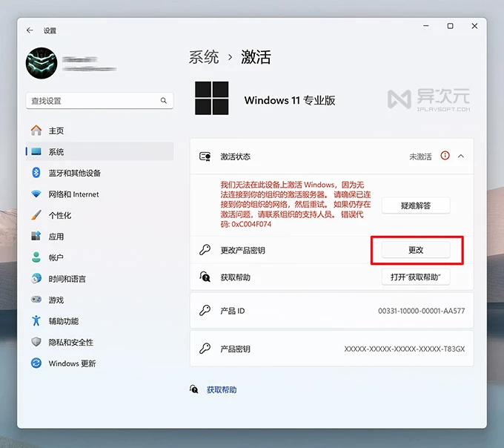The image size is (504, 448).
Task: Click the help icon in 获取帮助 row
Action: click(205, 277)
